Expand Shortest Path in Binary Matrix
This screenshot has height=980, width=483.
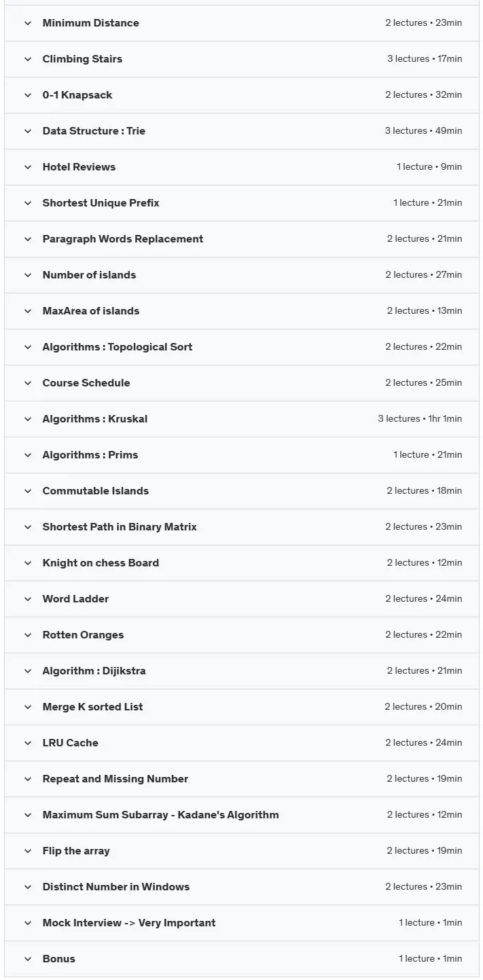coord(241,527)
